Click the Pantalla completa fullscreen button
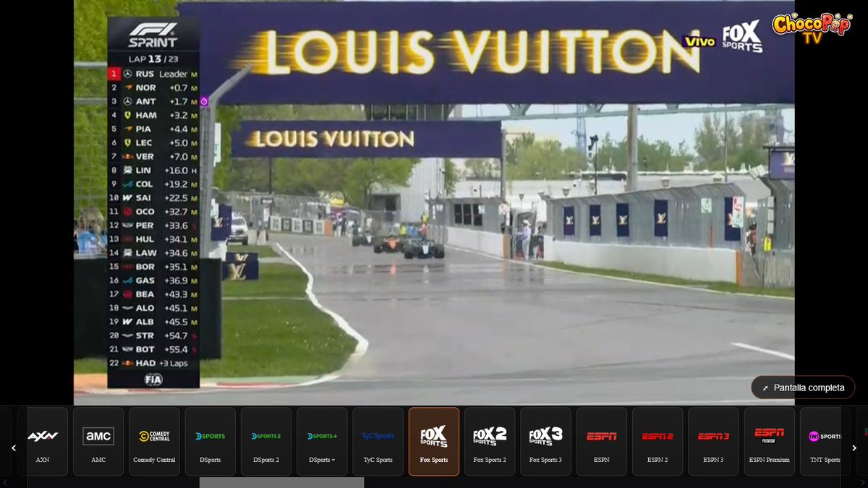868x488 pixels. tap(803, 388)
